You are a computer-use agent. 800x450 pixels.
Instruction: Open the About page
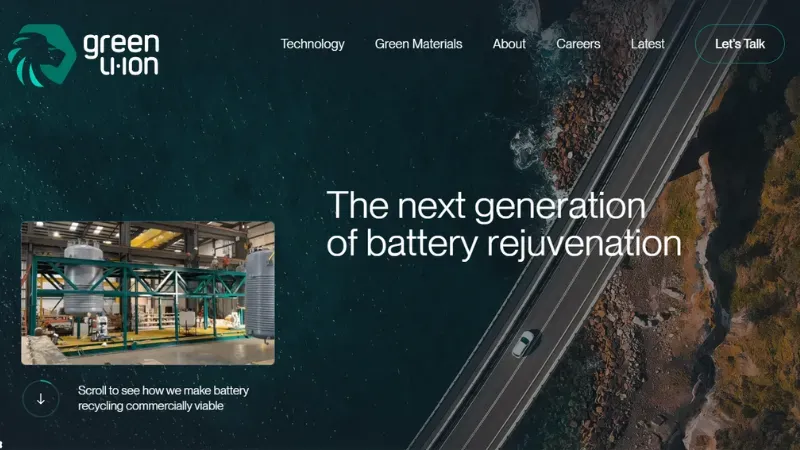[x=509, y=44]
